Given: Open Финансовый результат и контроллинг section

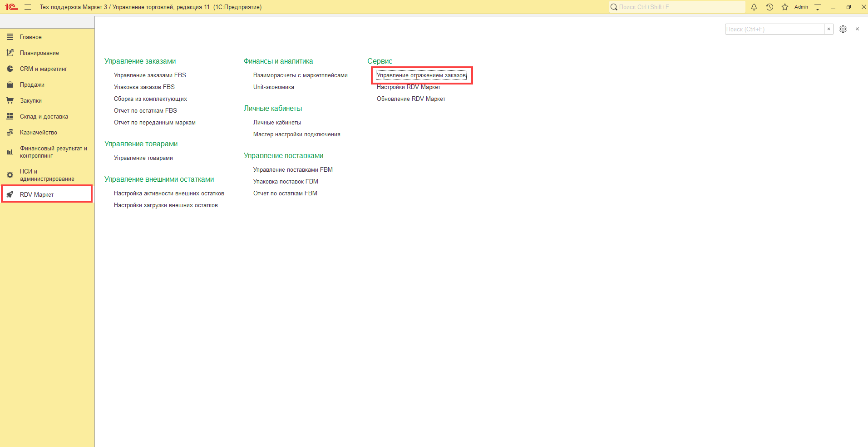Looking at the screenshot, I should tap(47, 152).
